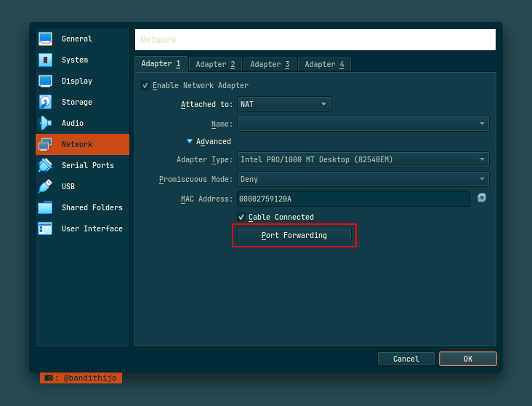Open the Promiscuous Mode dropdown
532x406 pixels.
pyautogui.click(x=363, y=179)
